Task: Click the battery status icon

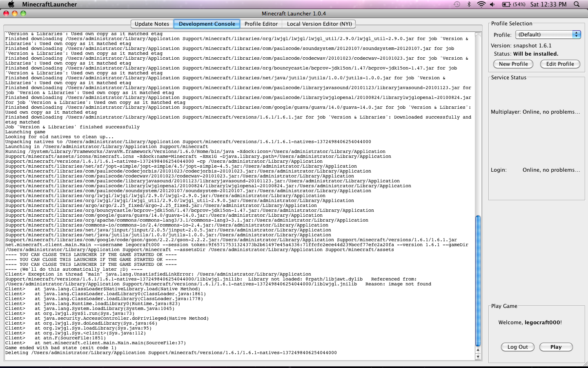Action: pos(513,4)
